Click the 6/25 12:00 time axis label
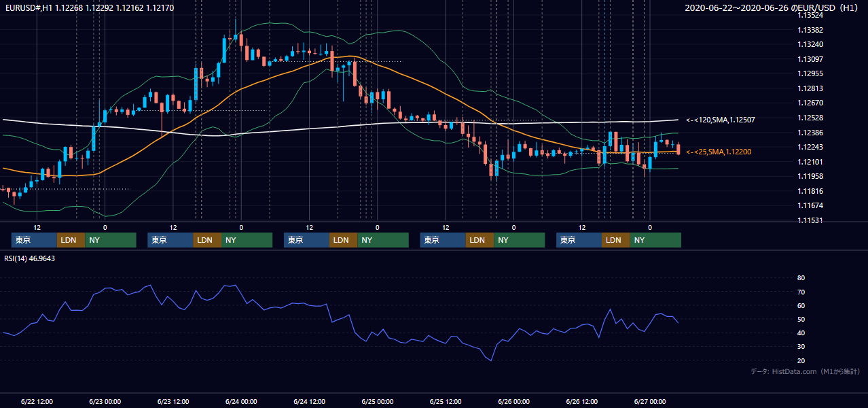This screenshot has width=868, height=408. pos(446,402)
